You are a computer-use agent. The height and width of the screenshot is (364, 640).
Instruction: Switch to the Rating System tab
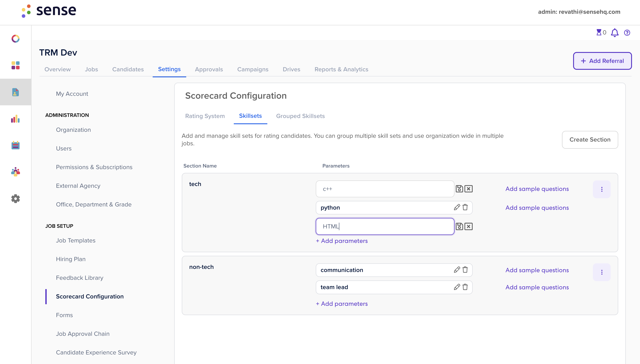point(205,116)
